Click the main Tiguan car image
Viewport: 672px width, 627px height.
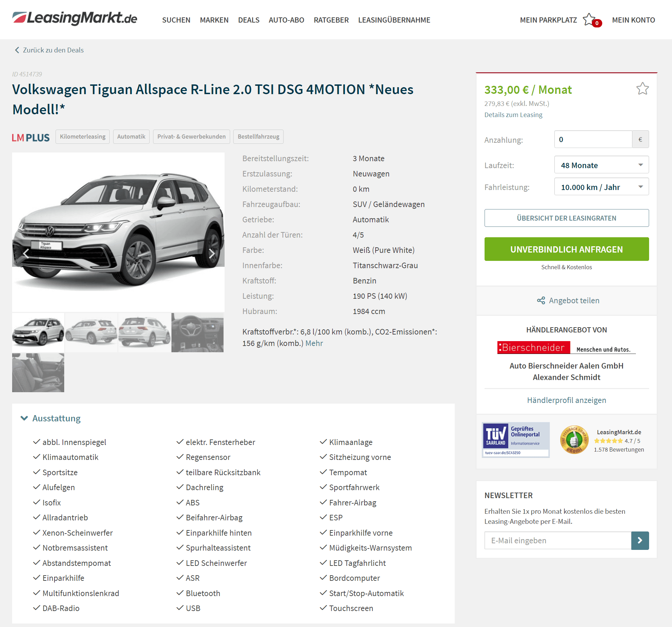(118, 232)
